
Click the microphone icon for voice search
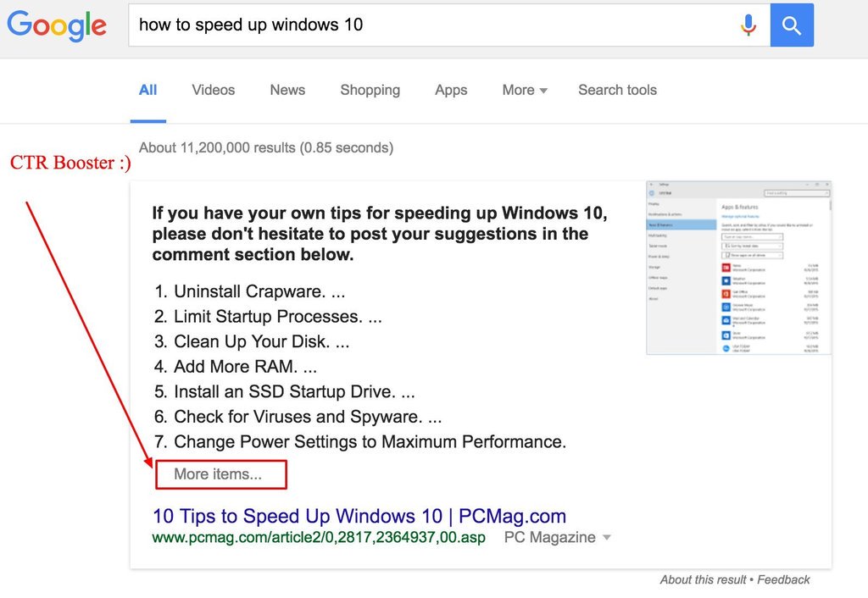coord(748,25)
